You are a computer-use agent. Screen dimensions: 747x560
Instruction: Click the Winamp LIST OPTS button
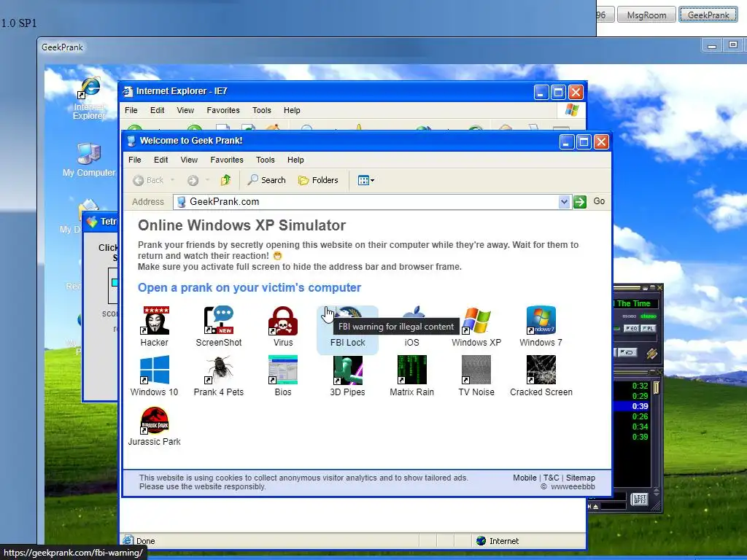click(x=640, y=499)
